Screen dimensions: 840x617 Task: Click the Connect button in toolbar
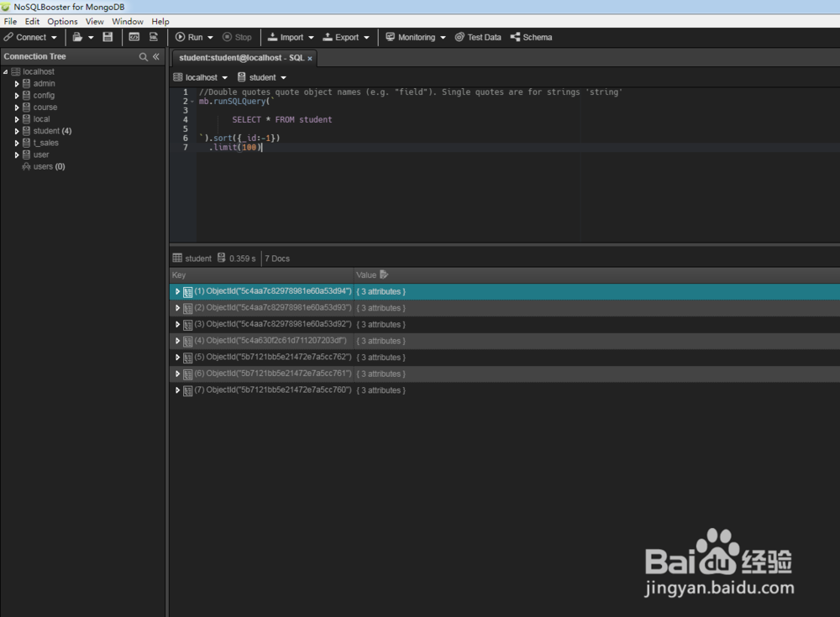click(25, 38)
